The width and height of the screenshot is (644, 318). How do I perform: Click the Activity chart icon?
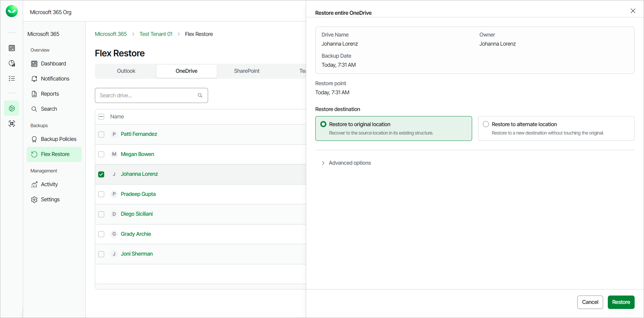[34, 184]
